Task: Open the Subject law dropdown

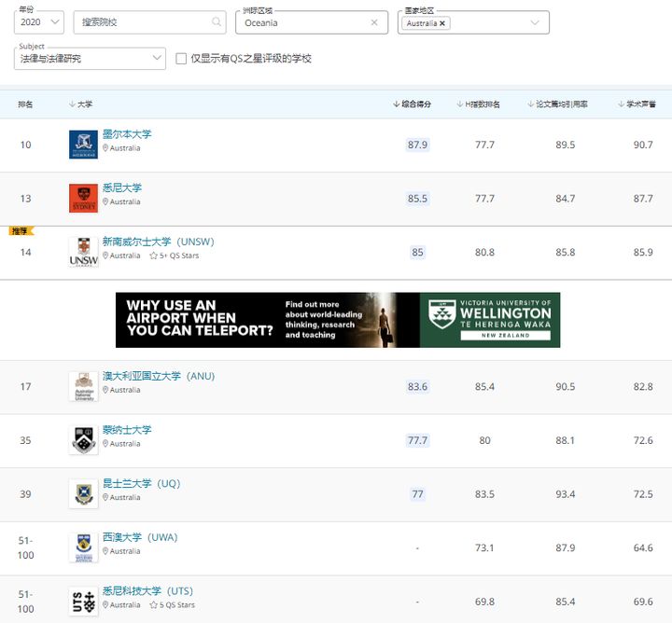Action: [90, 58]
